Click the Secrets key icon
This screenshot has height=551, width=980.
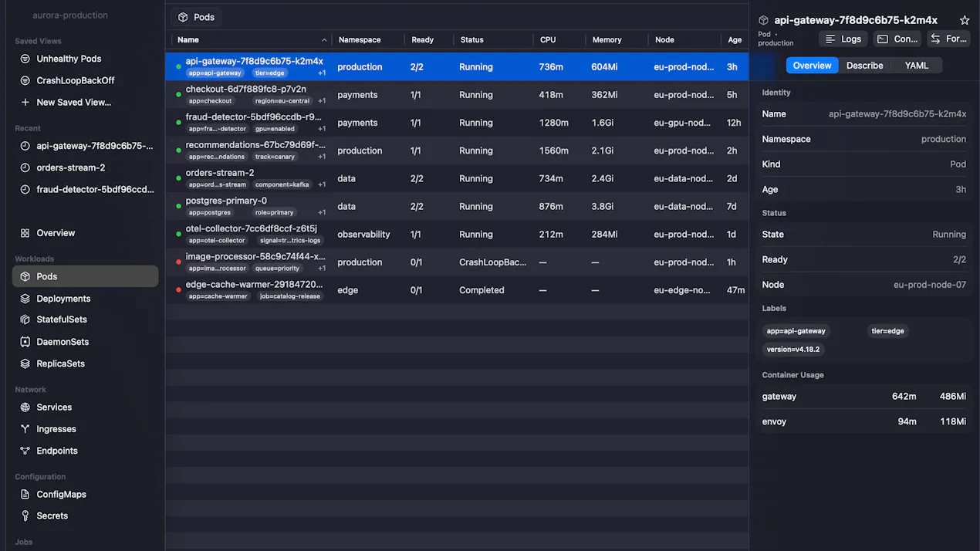(x=25, y=516)
